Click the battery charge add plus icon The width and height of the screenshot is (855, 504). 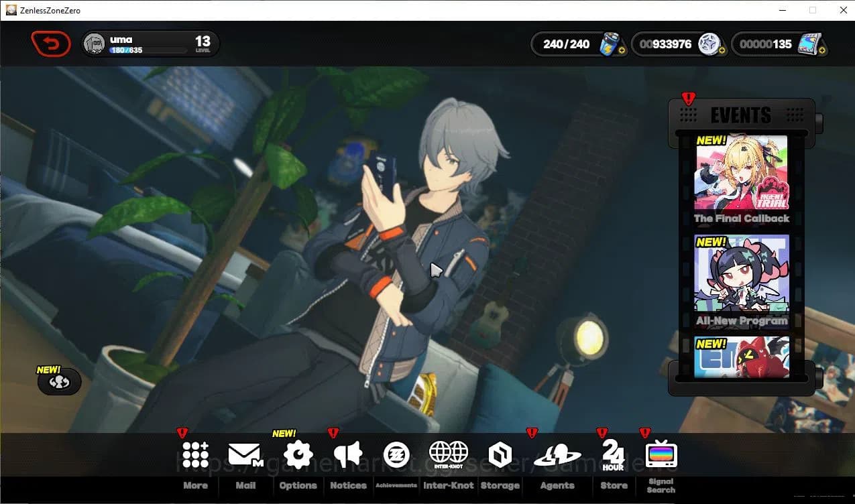pyautogui.click(x=622, y=50)
